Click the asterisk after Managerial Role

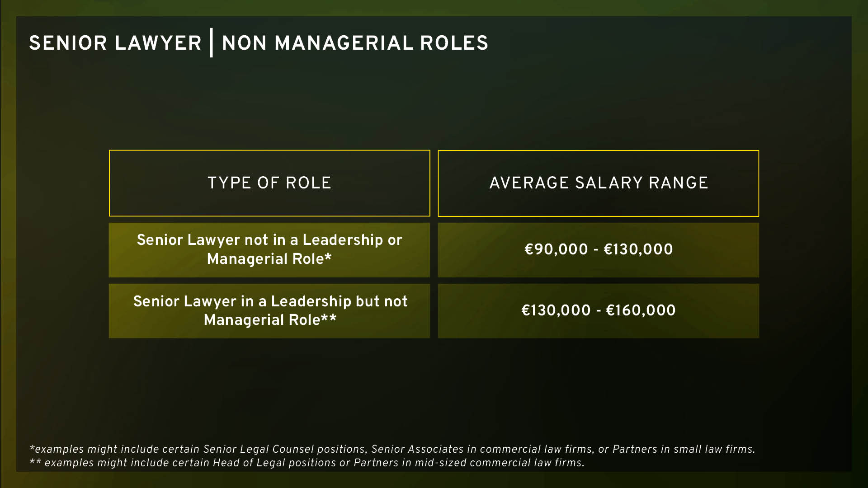tap(328, 257)
